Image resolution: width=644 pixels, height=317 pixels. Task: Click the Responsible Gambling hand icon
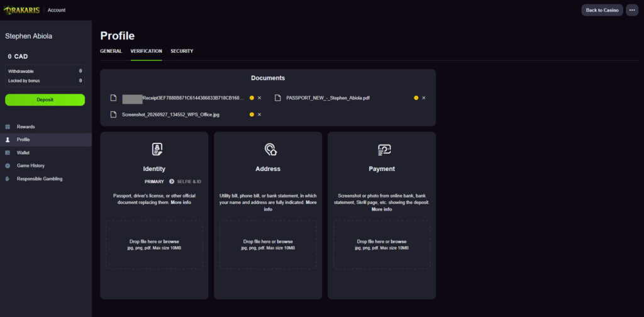pos(8,179)
